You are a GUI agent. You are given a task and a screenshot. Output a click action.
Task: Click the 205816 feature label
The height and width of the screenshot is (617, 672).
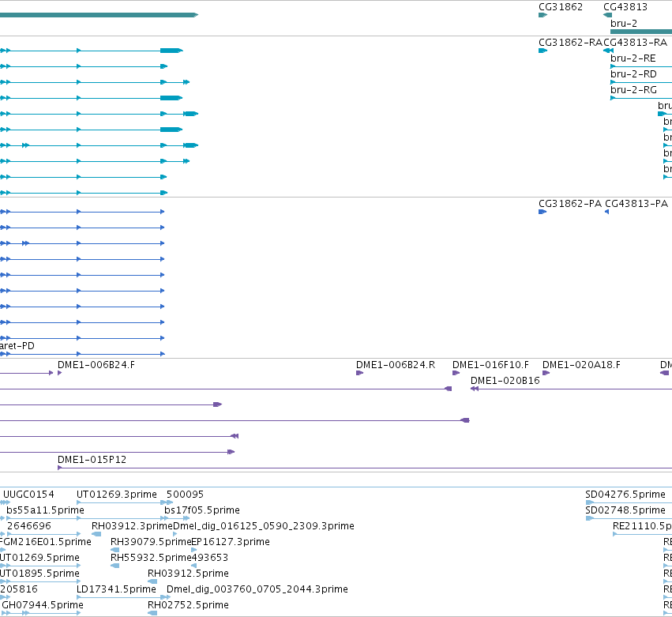pos(19,589)
